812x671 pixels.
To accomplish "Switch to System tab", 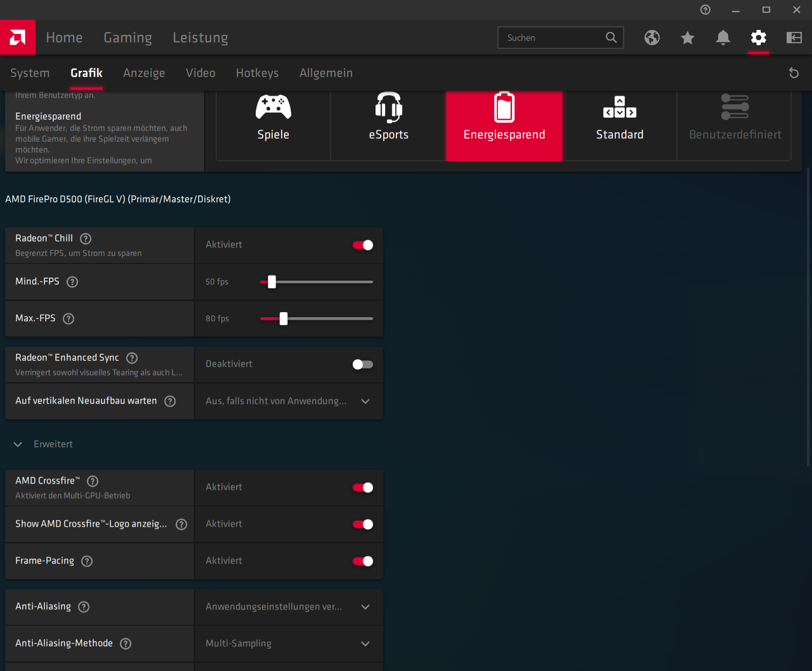I will pos(30,73).
